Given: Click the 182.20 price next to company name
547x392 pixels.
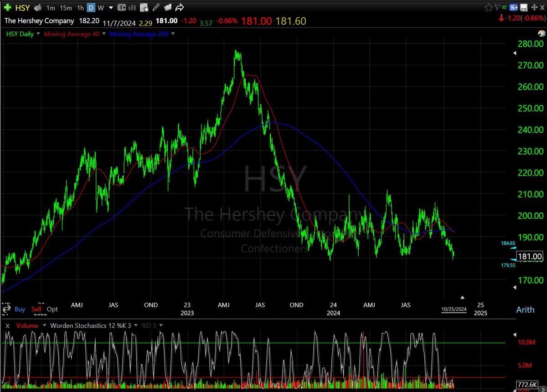Looking at the screenshot, I should 89,21.
